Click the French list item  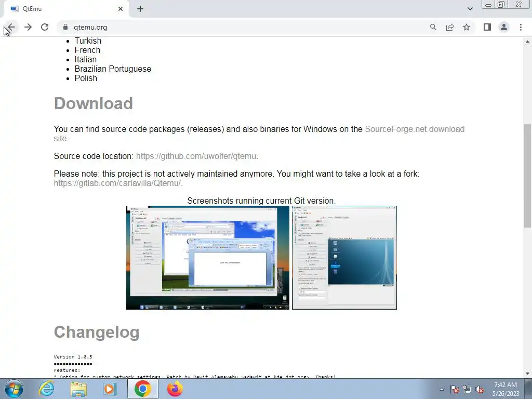pos(87,50)
